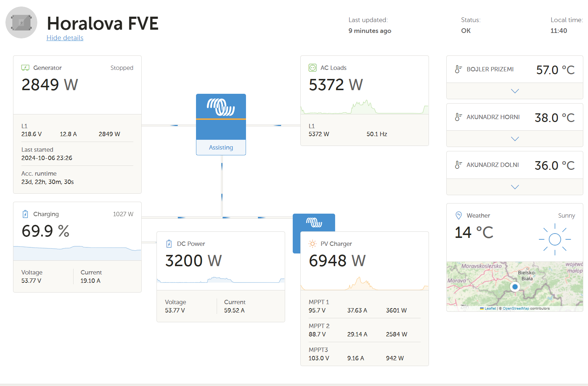This screenshot has height=386, width=588.
Task: Click the Horalova FVE installation avatar image
Action: 21,22
